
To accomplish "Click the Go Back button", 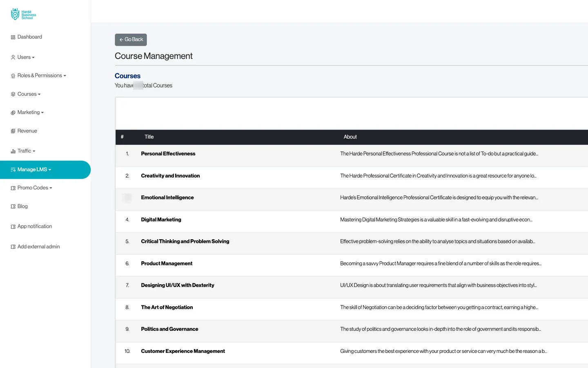I will 131,40.
